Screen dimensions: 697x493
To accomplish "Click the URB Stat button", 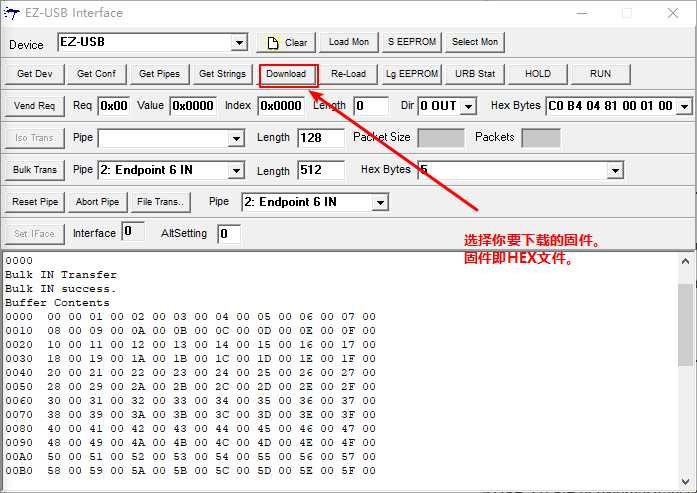I will click(475, 74).
